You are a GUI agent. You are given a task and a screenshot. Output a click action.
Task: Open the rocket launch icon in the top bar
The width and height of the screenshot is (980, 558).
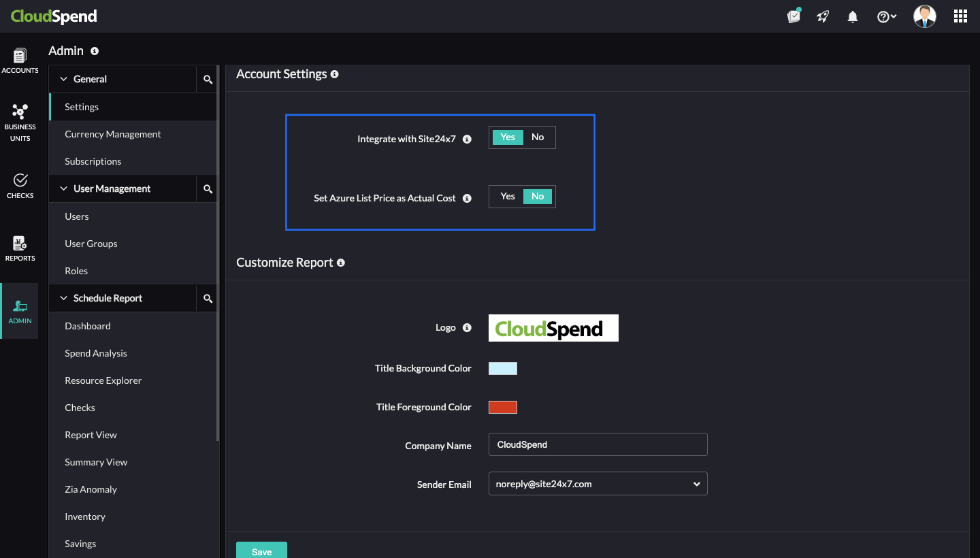pos(823,16)
